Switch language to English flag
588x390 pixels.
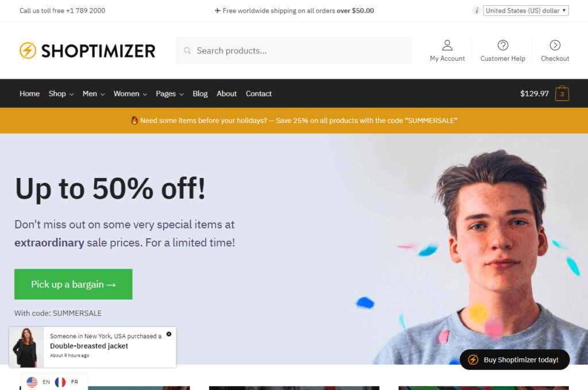coord(32,382)
